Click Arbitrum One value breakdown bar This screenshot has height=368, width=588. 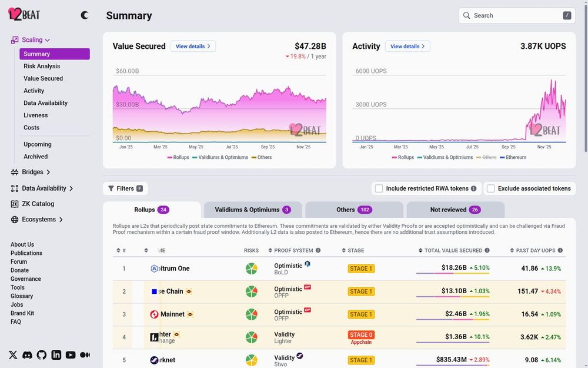(453, 273)
